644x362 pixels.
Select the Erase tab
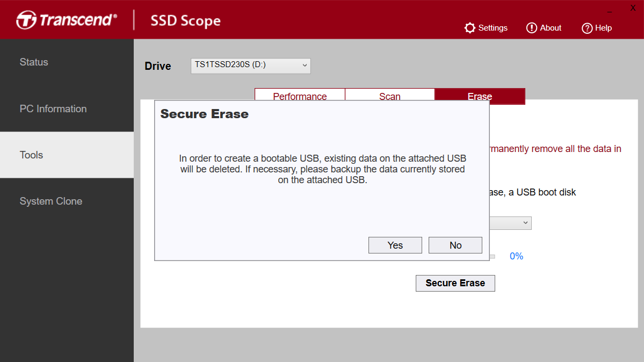[480, 96]
